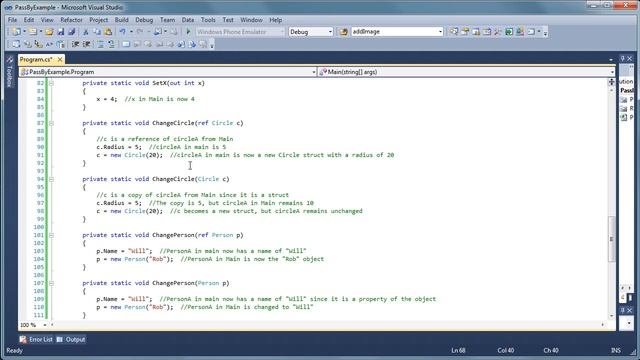
Task: Click the editor split handle above scrollbar
Action: point(611,82)
